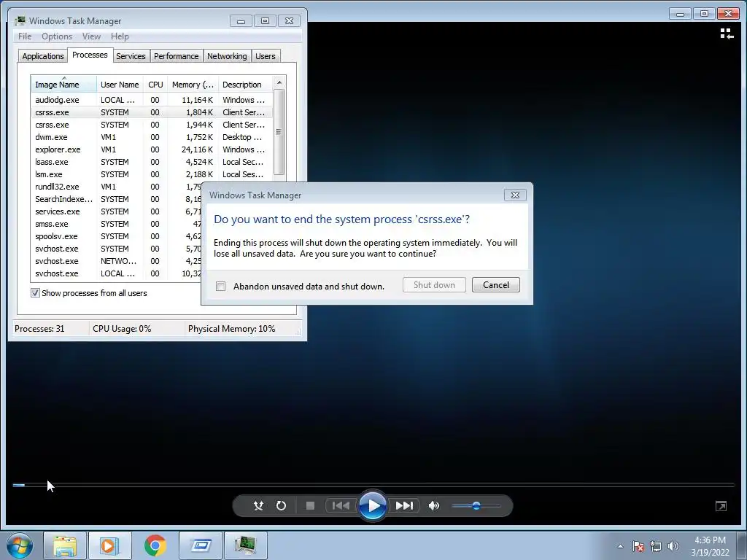Screen dimensions: 747x560
Task: Go to previous track
Action: (x=341, y=505)
